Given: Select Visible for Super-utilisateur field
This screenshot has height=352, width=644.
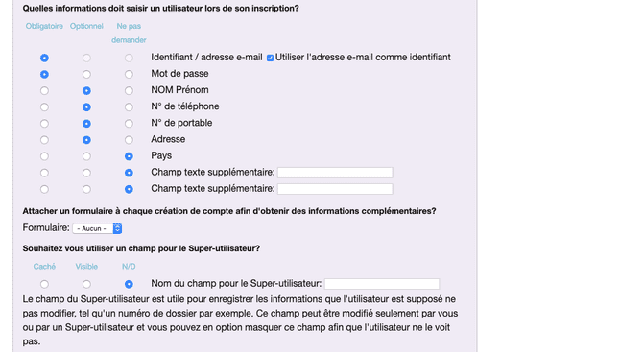Looking at the screenshot, I should [x=86, y=284].
